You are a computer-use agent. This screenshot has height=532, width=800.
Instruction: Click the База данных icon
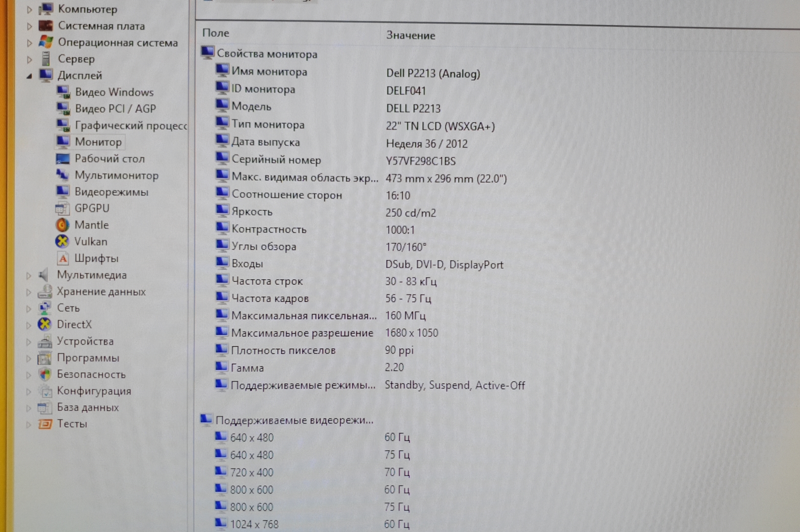point(44,407)
